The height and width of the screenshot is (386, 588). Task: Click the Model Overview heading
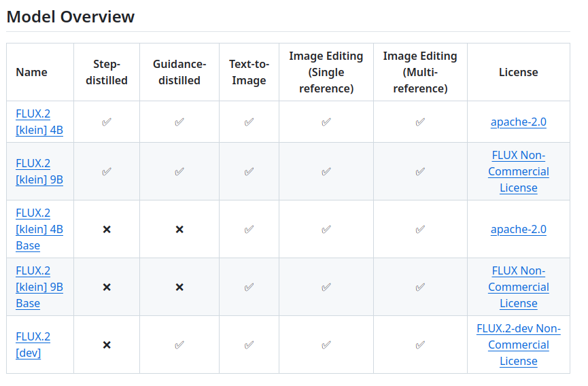[71, 17]
